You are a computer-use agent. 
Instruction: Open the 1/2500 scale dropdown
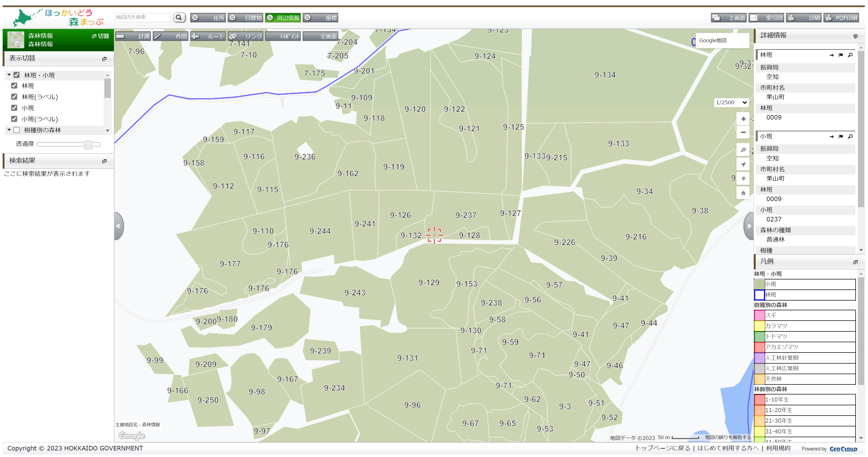pos(731,102)
